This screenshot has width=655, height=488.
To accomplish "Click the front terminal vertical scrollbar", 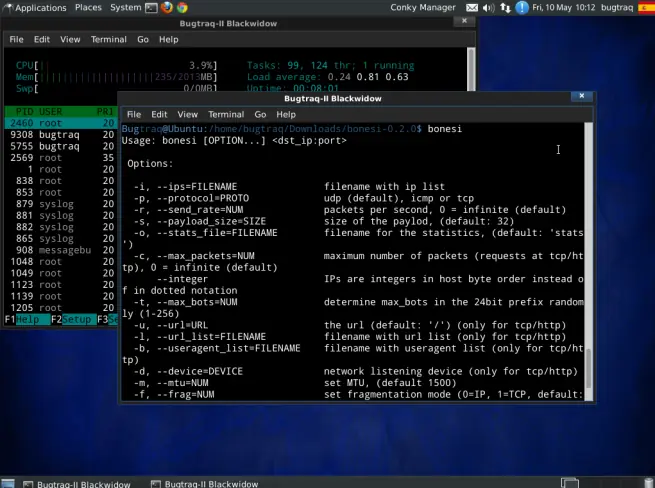I will pyautogui.click(x=588, y=261).
